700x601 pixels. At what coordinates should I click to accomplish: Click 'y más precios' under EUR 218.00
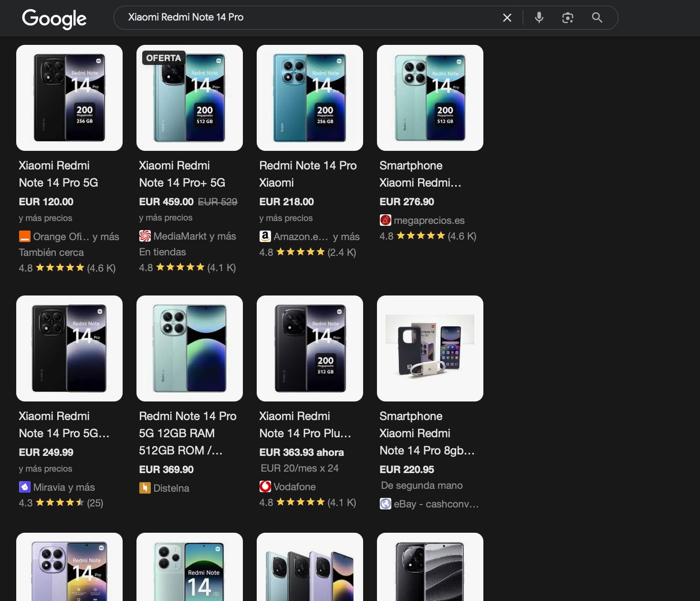click(x=286, y=218)
